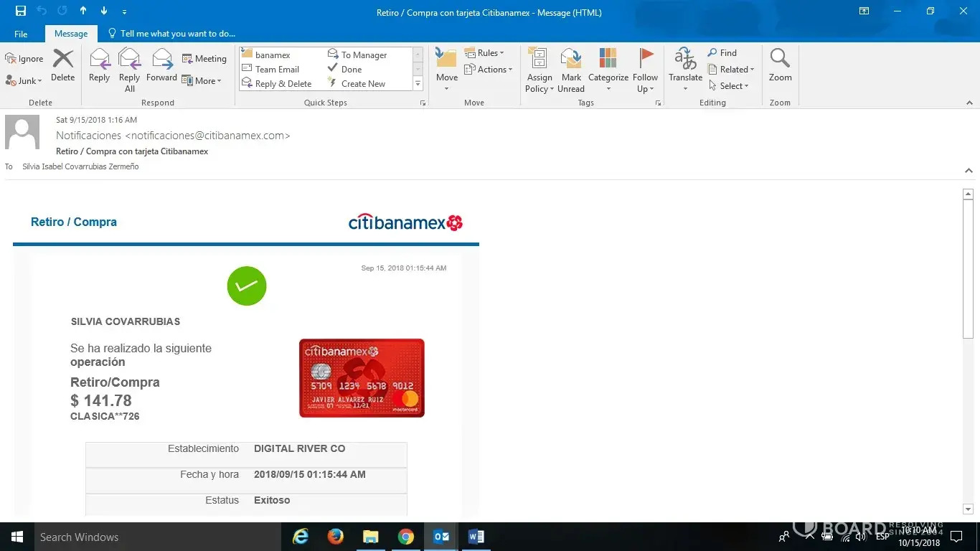Open File Explorer from the taskbar
980x551 pixels.
[x=370, y=537]
